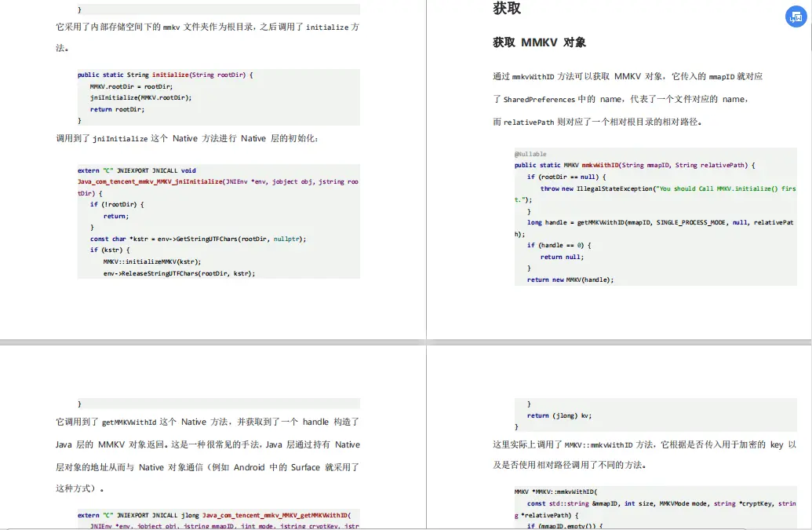Viewport: 812px width, 530px height.
Task: Click code line "MMKV::initializeMMKV(kstr);"
Action: click(x=151, y=261)
